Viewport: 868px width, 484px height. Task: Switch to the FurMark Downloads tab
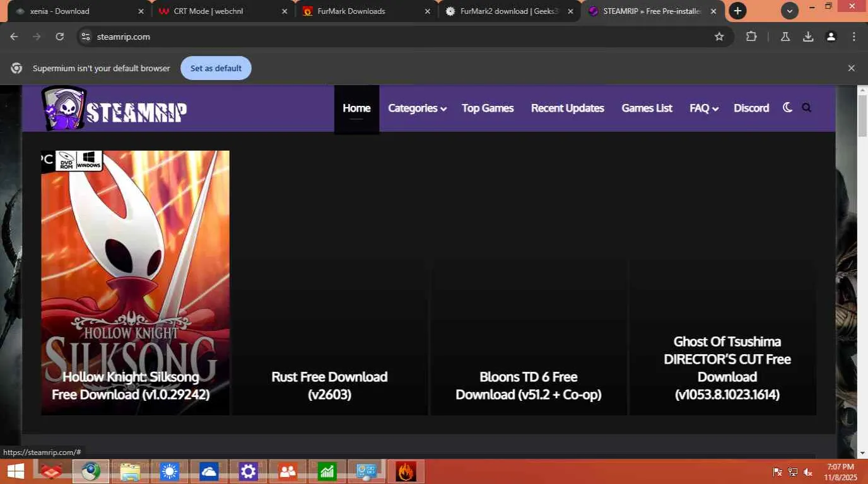click(366, 11)
